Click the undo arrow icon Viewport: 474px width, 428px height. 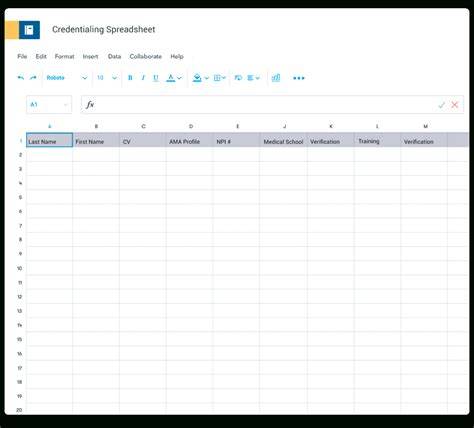click(21, 78)
